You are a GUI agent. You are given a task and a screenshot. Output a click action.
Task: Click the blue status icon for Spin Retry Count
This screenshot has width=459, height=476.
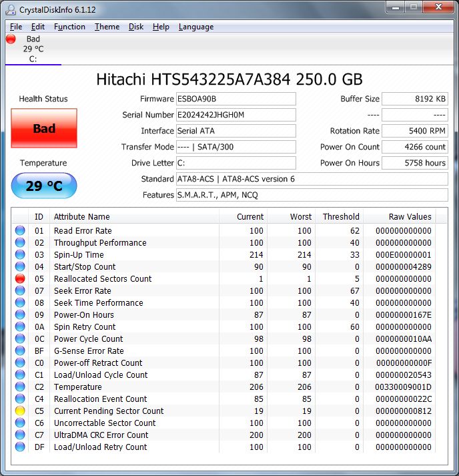20,326
